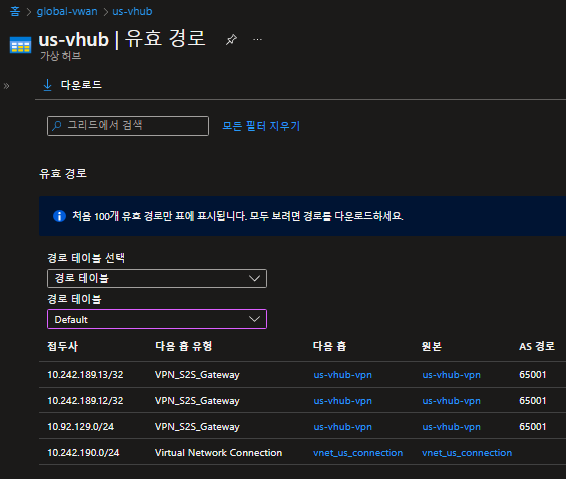Viewport: 566px width, 479px height.
Task: Open next hop us-vhub-vpn for 10.242.189.13/32
Action: click(x=343, y=375)
